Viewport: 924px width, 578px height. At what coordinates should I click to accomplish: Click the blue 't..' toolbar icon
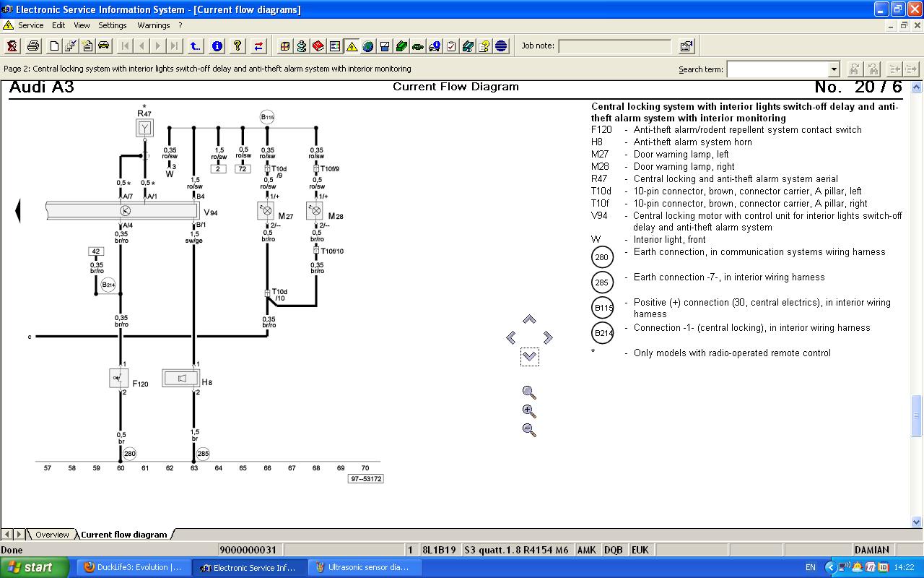tap(195, 46)
